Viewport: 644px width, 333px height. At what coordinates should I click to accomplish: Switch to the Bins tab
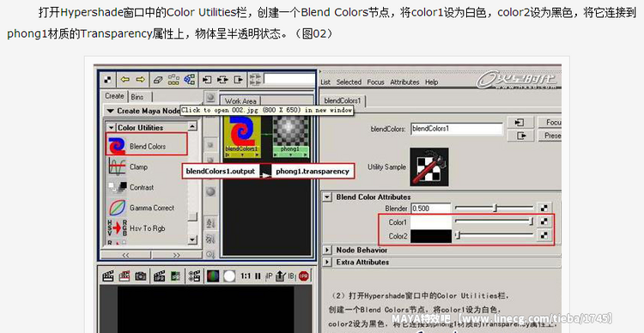pos(137,97)
